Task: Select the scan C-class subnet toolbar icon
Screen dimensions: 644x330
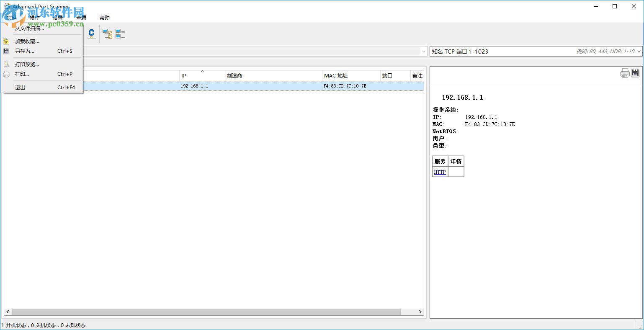Action: pos(91,34)
